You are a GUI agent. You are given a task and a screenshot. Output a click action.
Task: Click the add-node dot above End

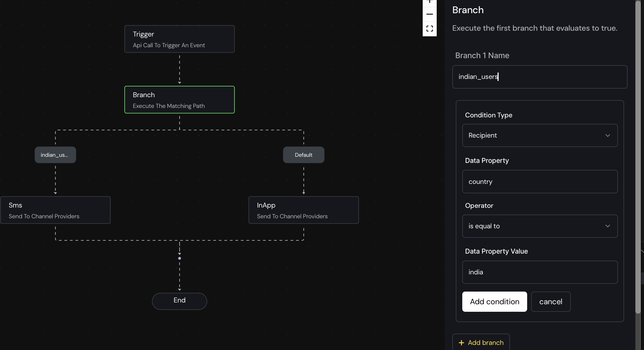coord(180,258)
